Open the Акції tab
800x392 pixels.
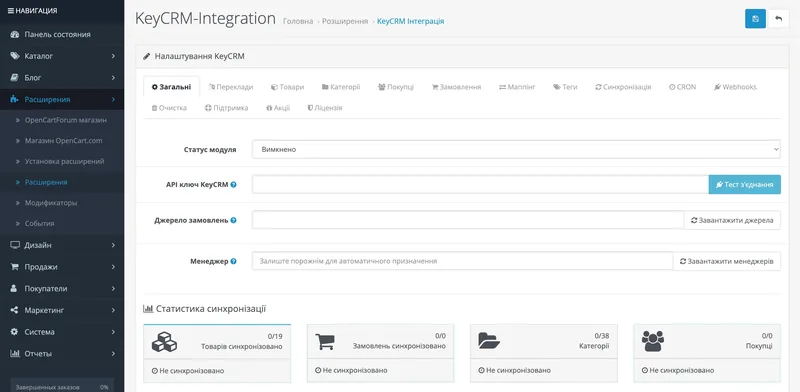(278, 108)
